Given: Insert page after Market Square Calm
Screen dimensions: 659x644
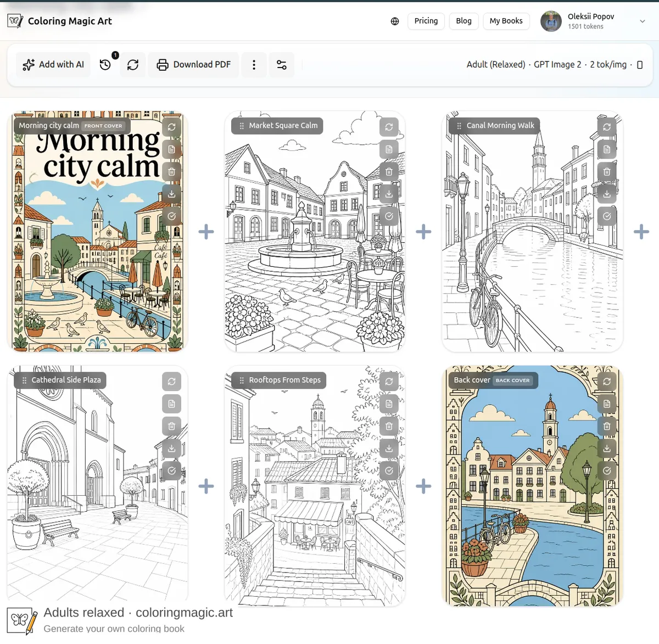Looking at the screenshot, I should (423, 232).
